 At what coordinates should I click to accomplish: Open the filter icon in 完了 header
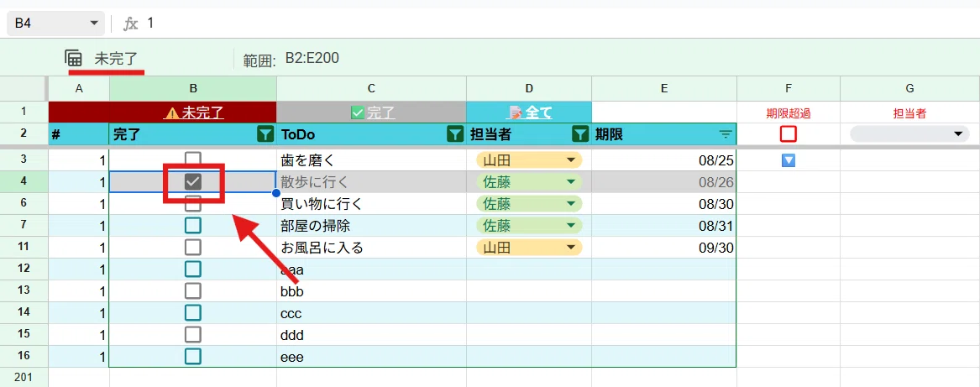coord(265,133)
